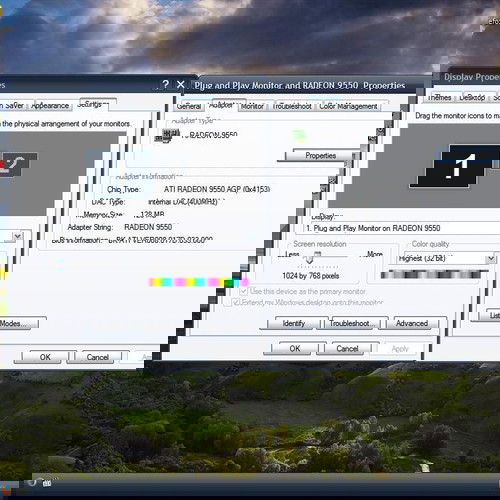
Task: Click the Identify button
Action: point(293,323)
